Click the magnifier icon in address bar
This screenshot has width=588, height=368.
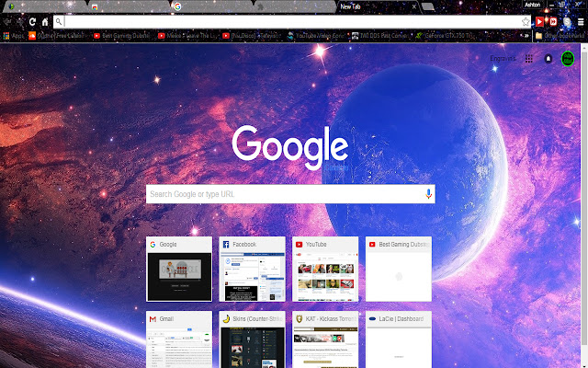coord(59,22)
